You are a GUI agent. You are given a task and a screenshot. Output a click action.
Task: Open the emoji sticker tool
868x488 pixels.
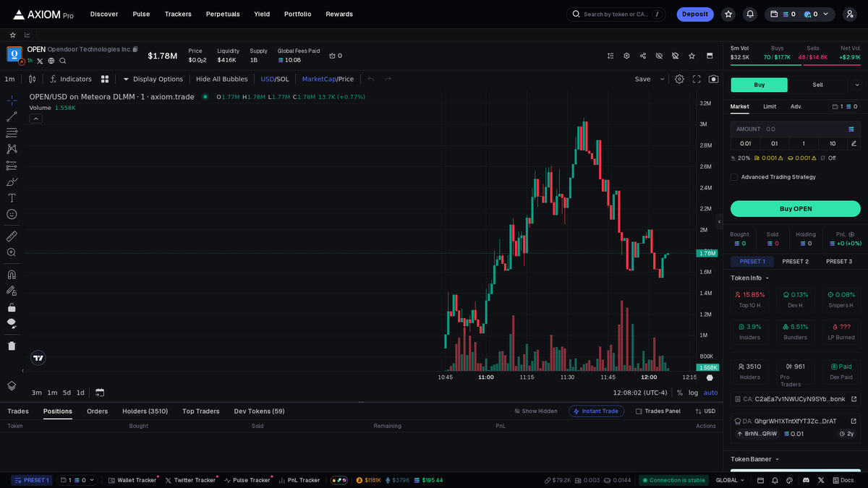(x=12, y=215)
